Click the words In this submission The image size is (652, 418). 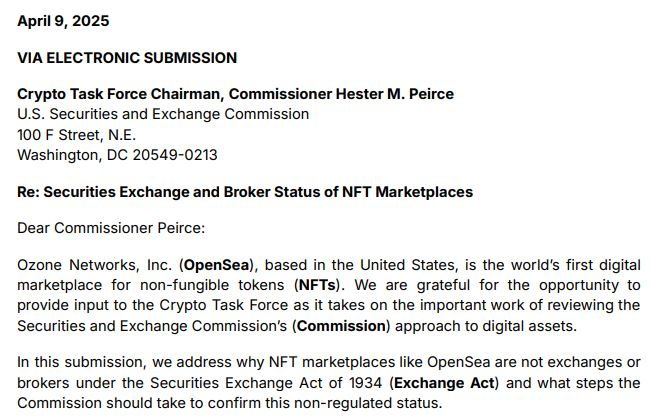pos(78,362)
